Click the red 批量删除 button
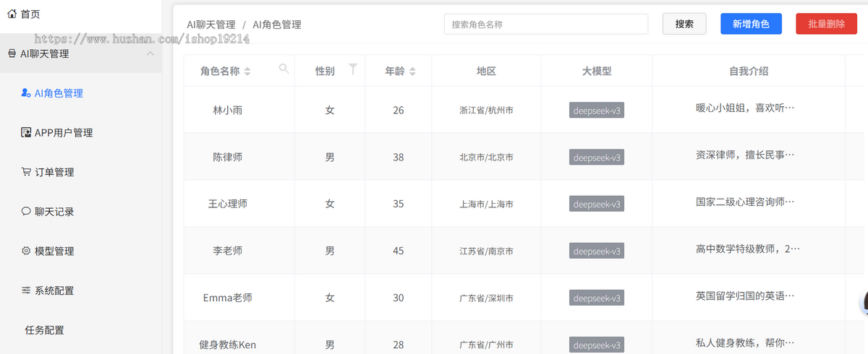 [x=826, y=24]
